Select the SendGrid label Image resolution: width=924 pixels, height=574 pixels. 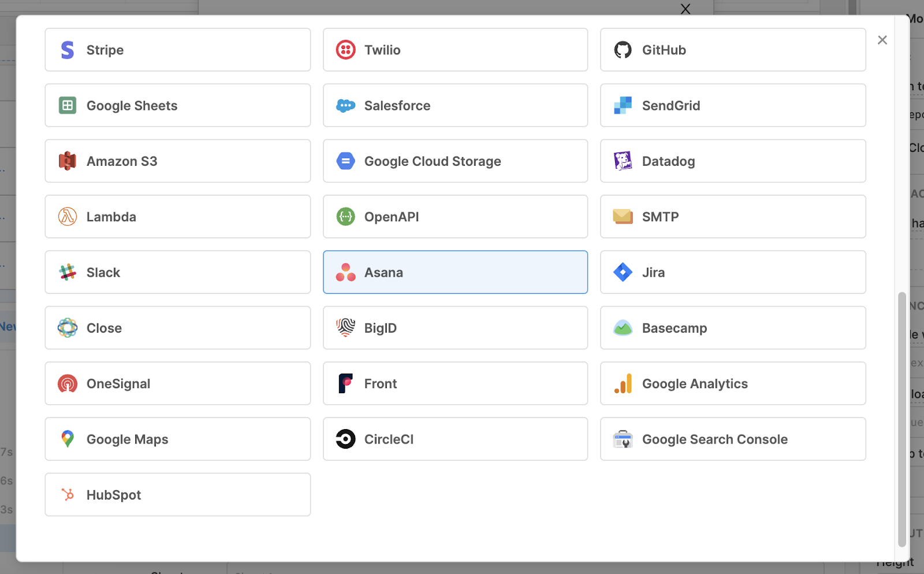pos(671,106)
